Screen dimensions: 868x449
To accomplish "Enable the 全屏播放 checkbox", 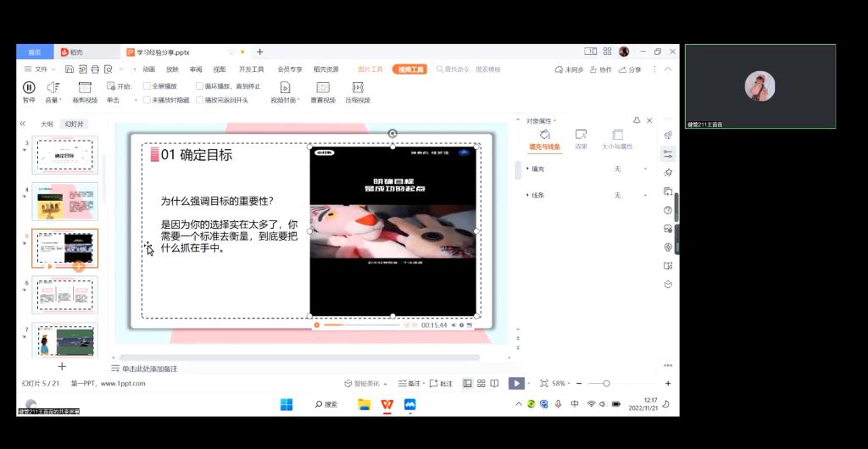I will point(147,86).
